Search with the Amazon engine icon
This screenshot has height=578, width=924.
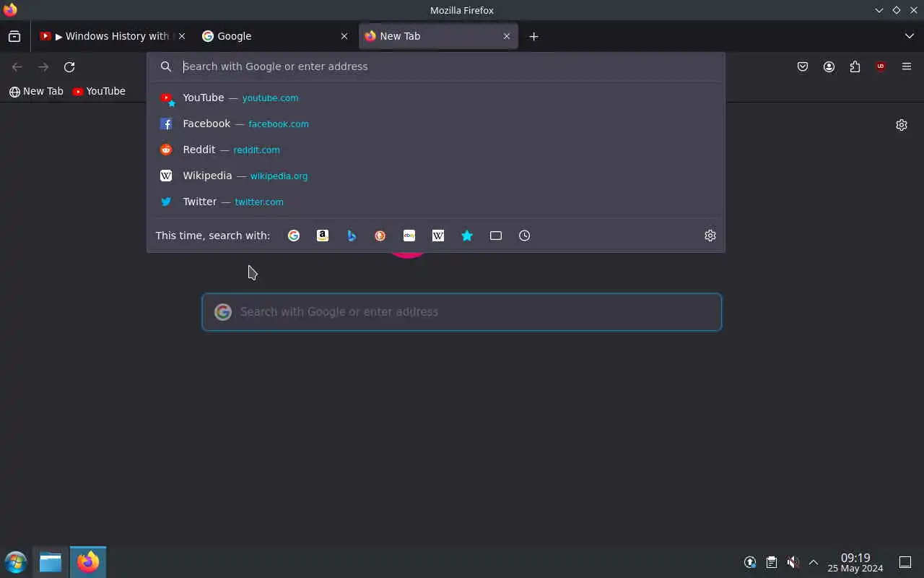(323, 236)
